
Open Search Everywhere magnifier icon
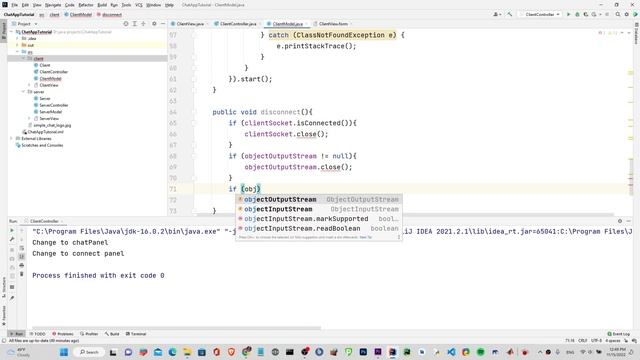(x=618, y=14)
